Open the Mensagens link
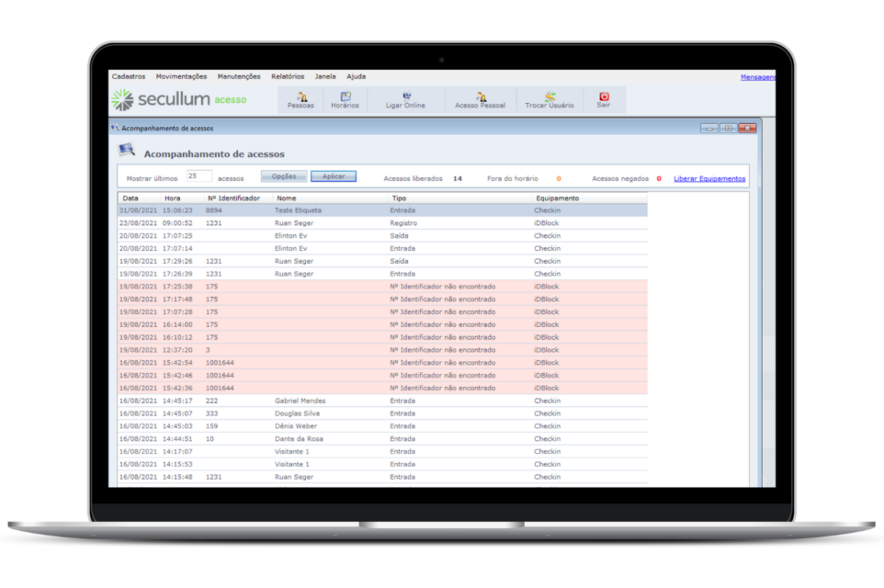 point(758,77)
